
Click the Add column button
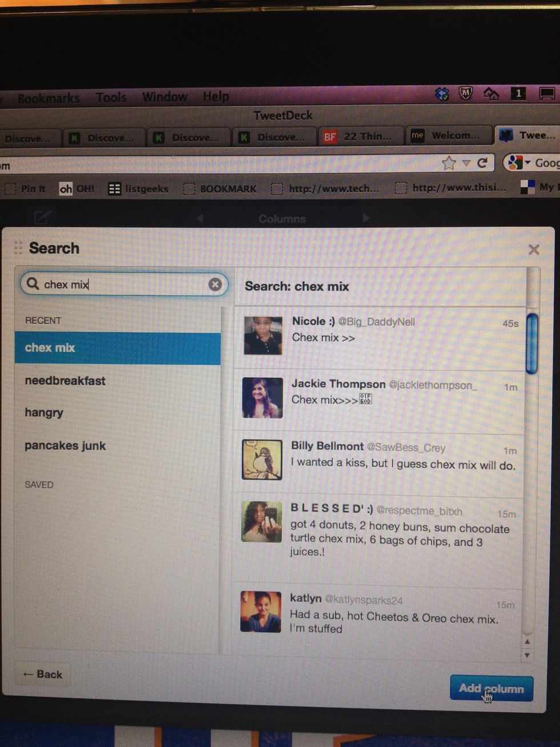[x=491, y=688]
